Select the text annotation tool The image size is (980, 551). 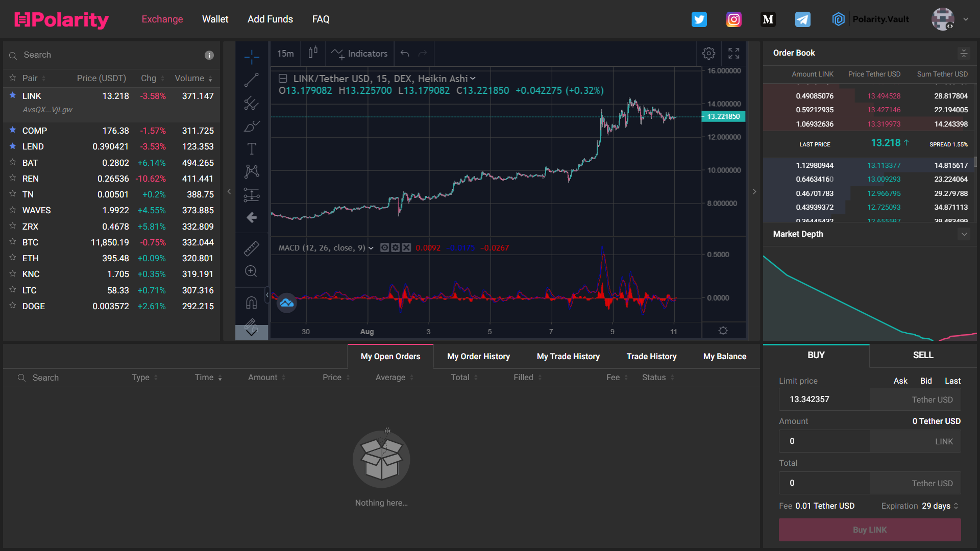click(252, 148)
